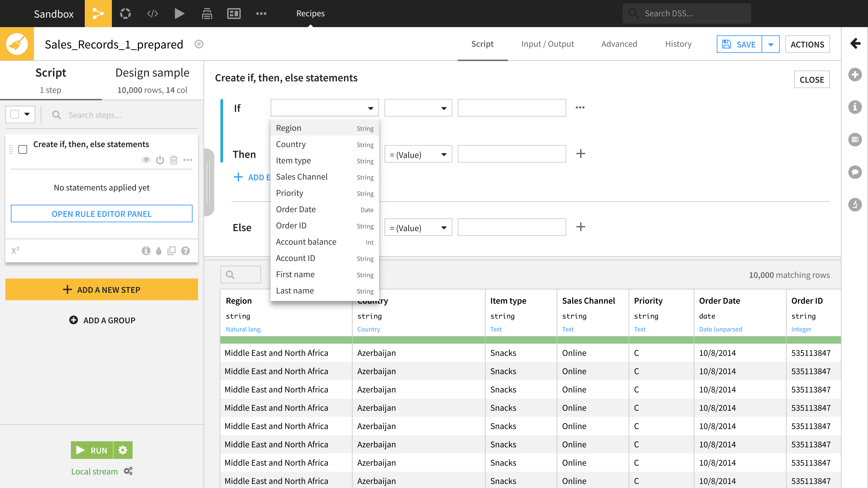Select Country from the column list
Image resolution: width=868 pixels, height=488 pixels.
point(324,144)
